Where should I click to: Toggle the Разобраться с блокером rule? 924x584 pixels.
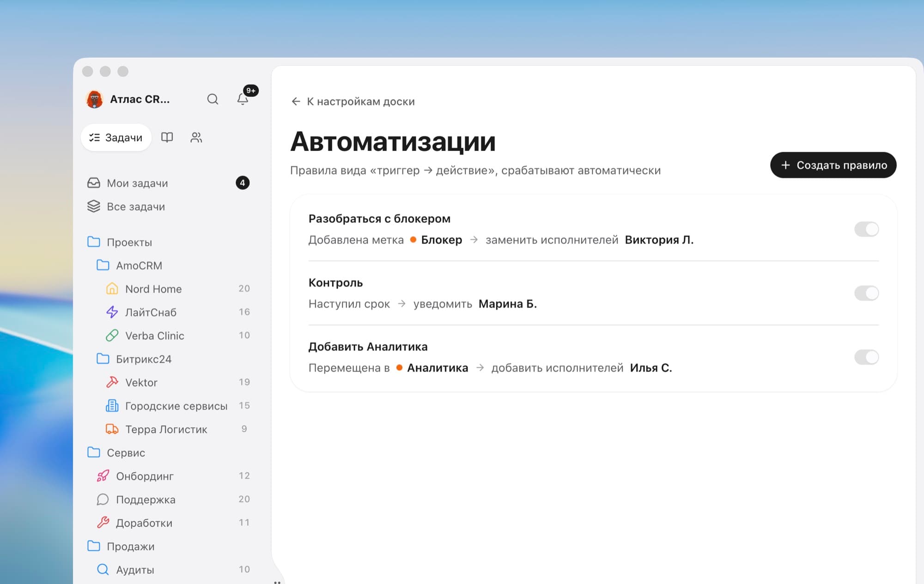(x=866, y=229)
